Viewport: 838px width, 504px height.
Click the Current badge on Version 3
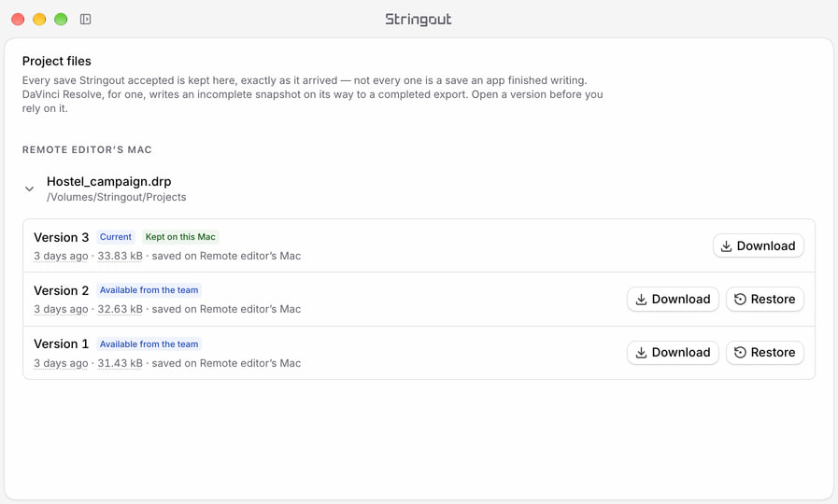pos(116,236)
